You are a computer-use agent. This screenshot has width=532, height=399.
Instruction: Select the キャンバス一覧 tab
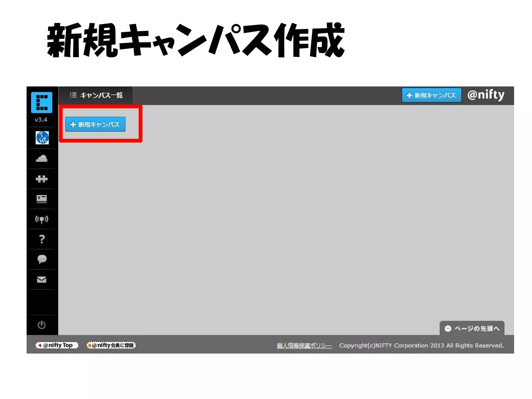coord(101,95)
